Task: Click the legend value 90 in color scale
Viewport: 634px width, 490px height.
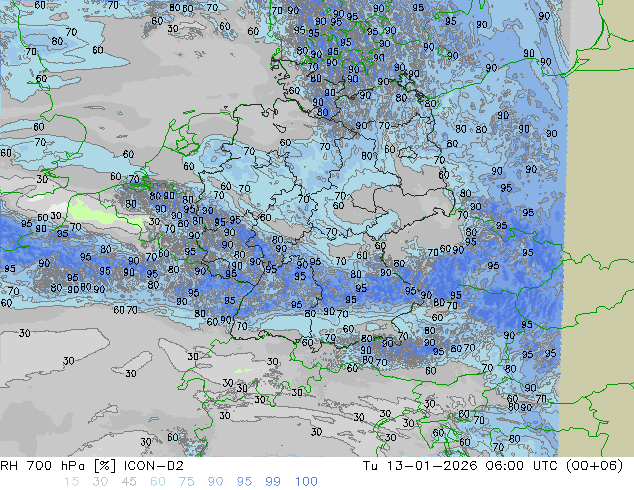Action: [216, 482]
